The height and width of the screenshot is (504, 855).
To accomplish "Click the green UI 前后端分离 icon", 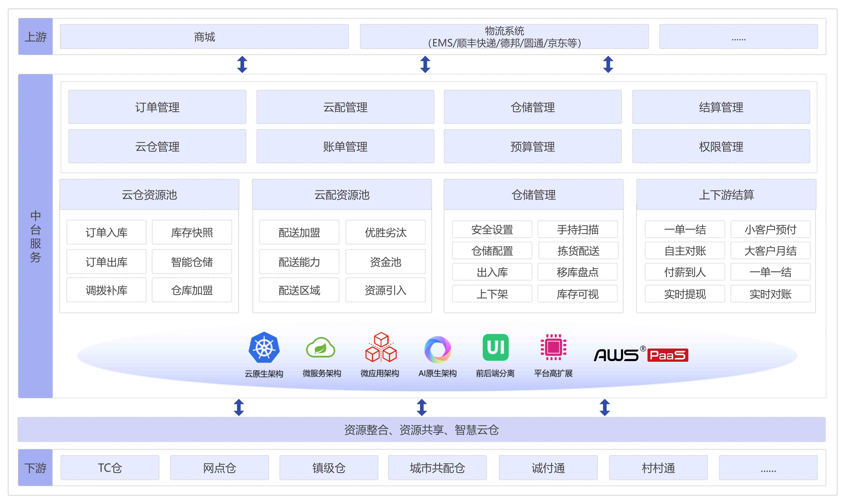I will pos(495,347).
